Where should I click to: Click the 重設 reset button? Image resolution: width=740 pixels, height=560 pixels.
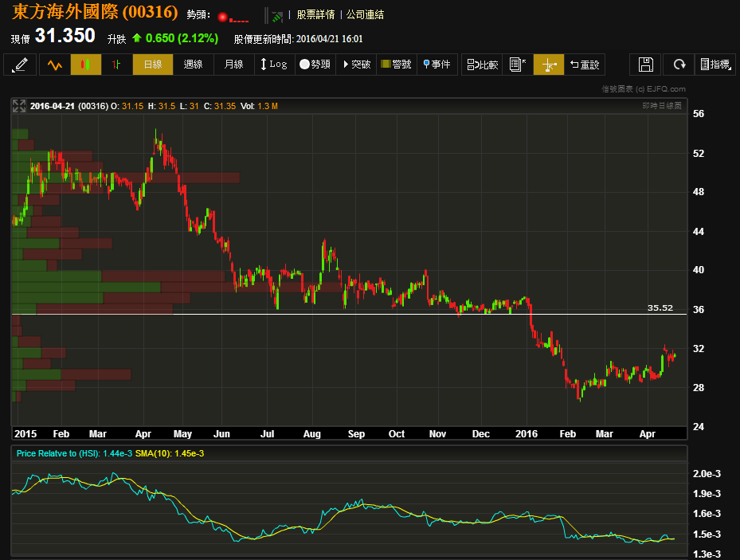[x=584, y=65]
